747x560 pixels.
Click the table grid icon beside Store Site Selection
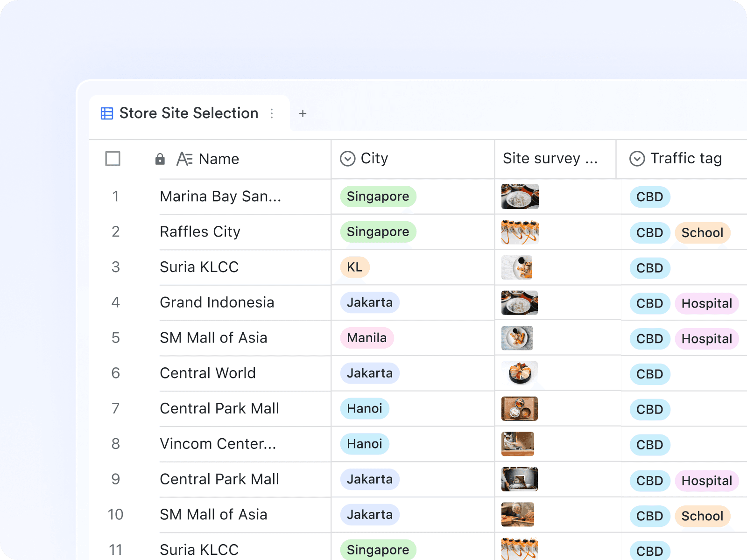click(107, 113)
